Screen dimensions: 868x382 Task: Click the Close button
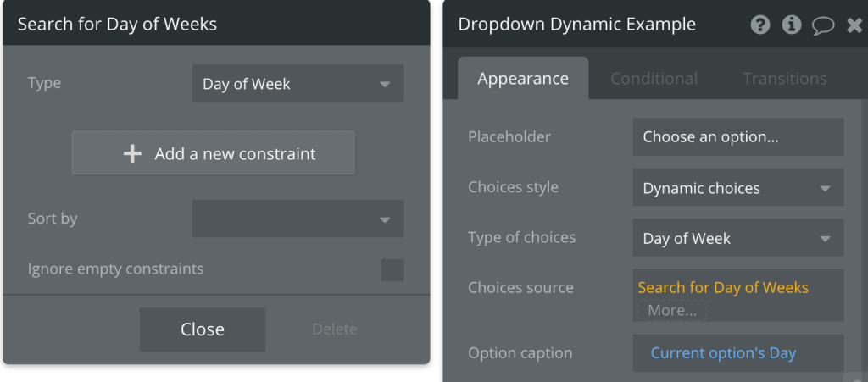(x=202, y=329)
